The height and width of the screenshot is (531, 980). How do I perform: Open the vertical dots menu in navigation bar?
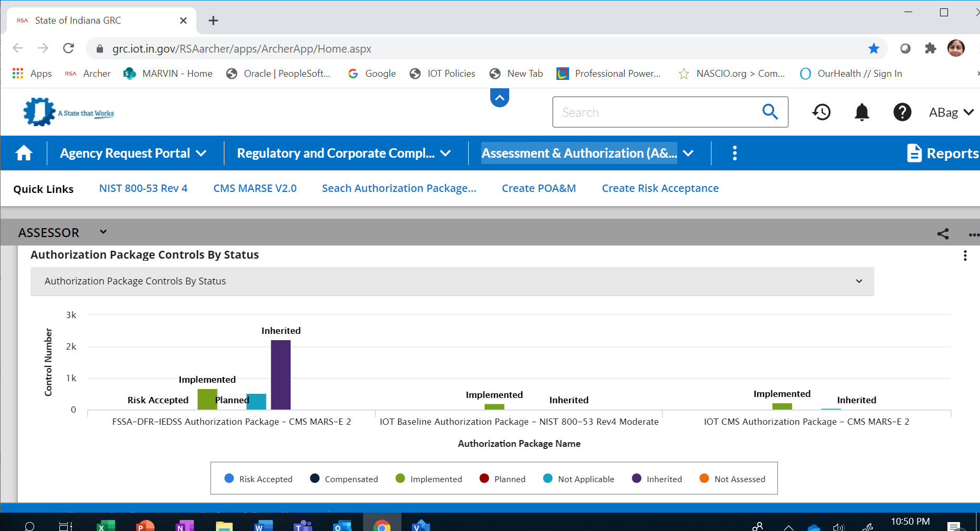click(735, 154)
